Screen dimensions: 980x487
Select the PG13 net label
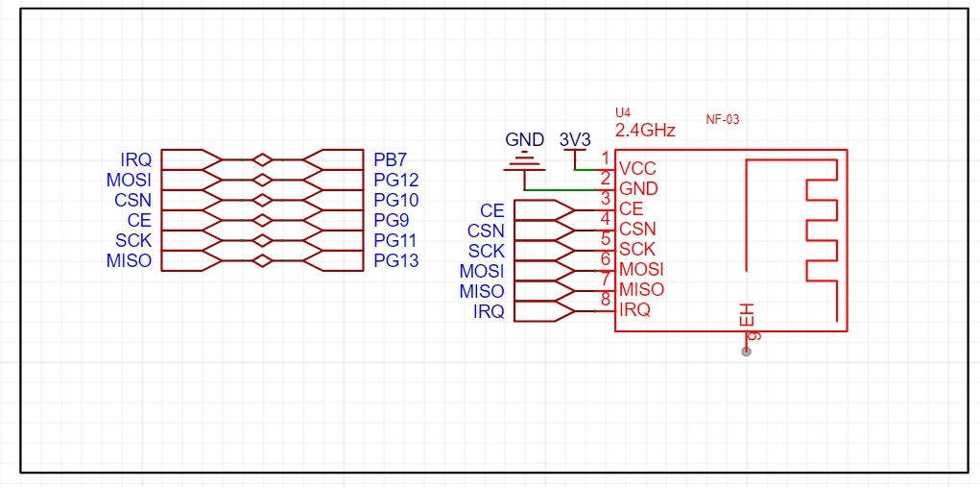point(395,260)
